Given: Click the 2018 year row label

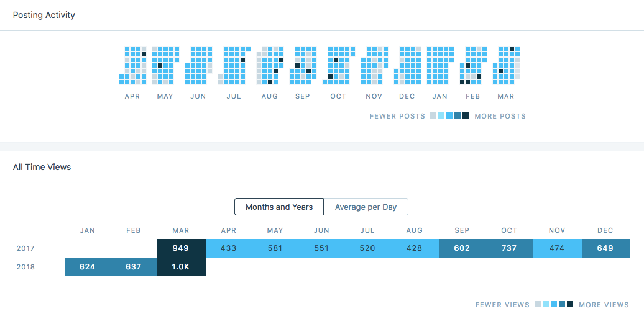Looking at the screenshot, I should 25,267.
